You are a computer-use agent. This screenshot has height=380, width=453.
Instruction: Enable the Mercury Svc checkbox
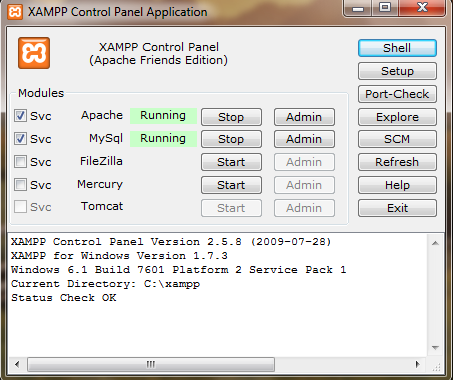pyautogui.click(x=20, y=184)
